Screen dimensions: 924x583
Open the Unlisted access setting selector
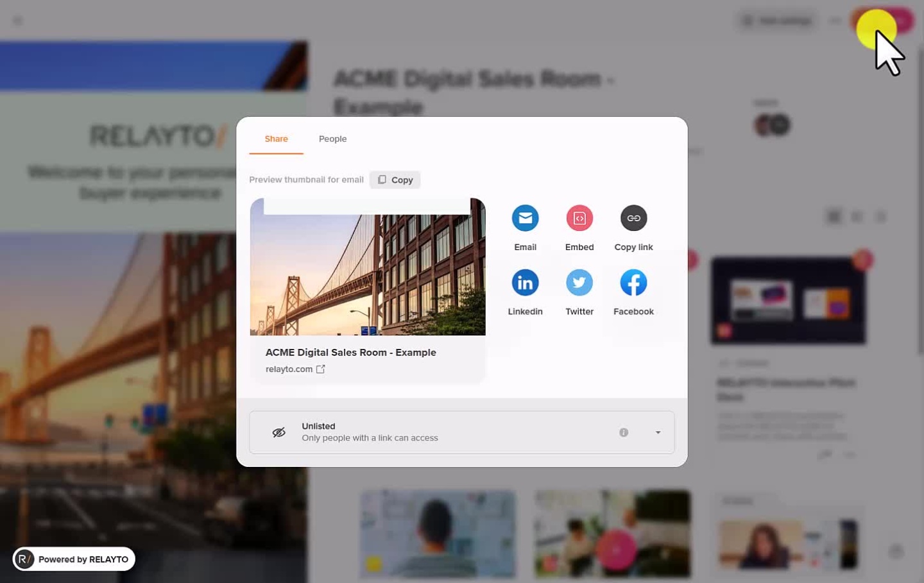coord(449,432)
